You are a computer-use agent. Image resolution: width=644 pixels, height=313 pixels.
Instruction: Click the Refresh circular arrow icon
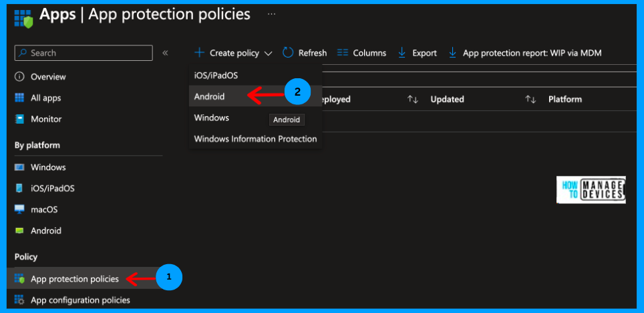pyautogui.click(x=288, y=53)
